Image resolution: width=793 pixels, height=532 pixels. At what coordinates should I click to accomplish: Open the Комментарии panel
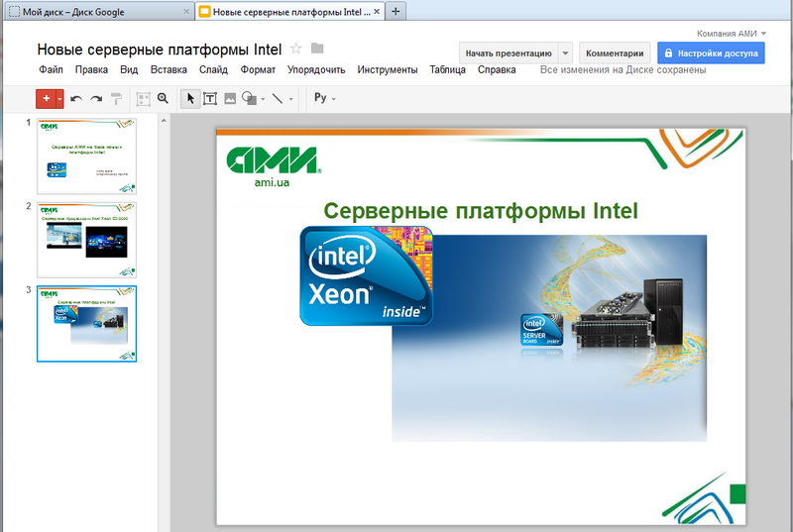click(x=615, y=53)
